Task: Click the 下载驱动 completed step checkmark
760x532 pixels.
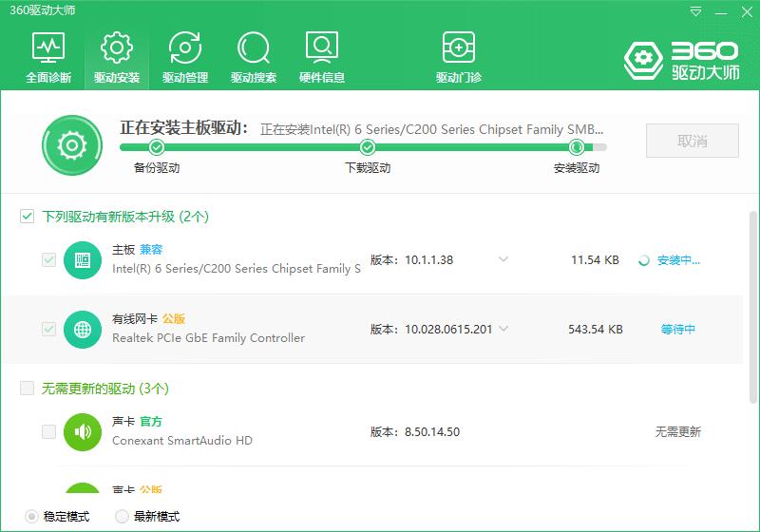Action: [368, 147]
